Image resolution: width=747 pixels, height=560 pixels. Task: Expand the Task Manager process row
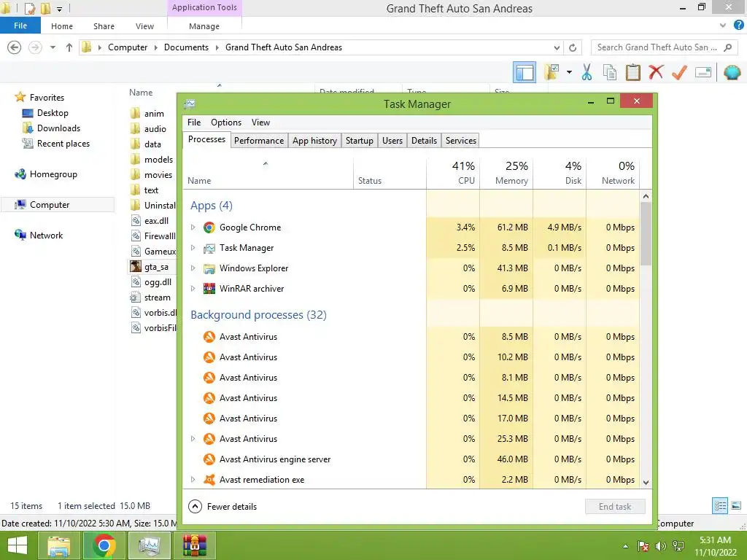coord(193,248)
